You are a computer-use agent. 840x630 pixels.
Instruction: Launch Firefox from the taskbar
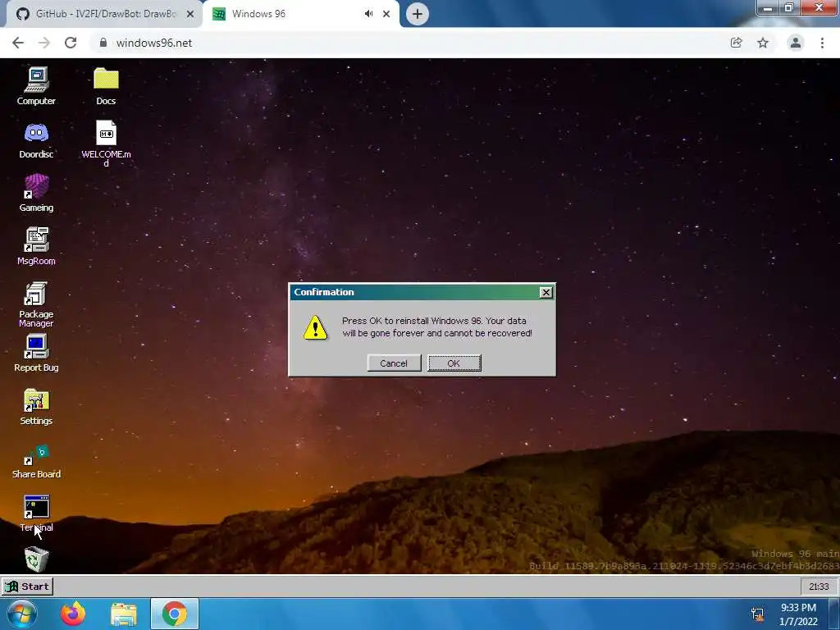[73, 614]
